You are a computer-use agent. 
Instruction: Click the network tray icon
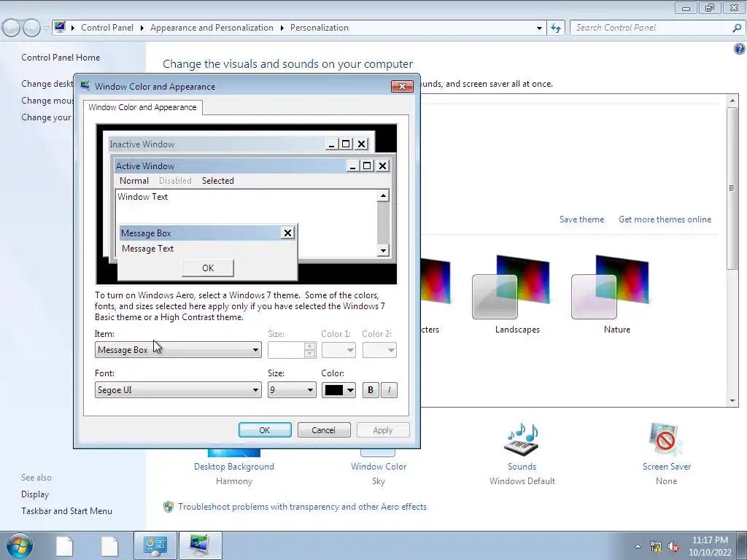click(656, 546)
